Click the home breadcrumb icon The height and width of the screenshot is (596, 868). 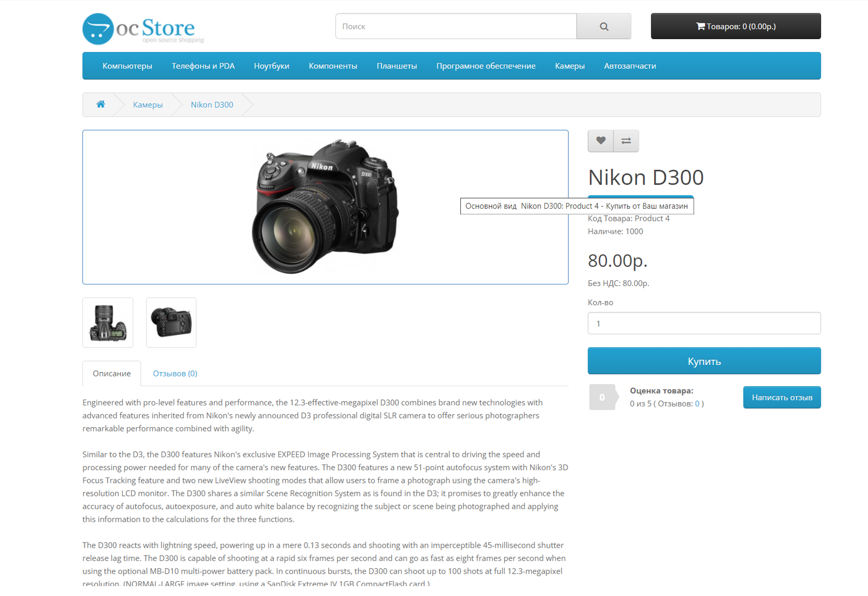101,104
